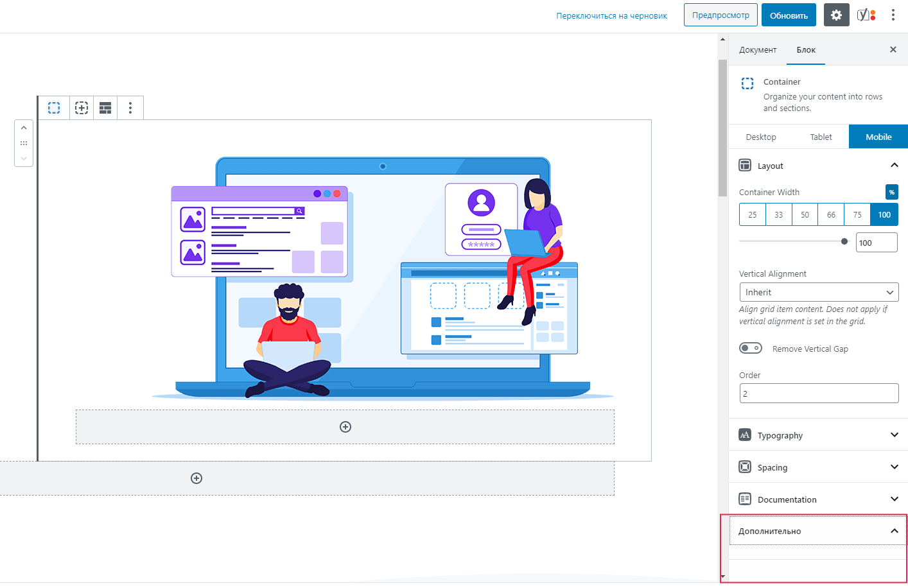Select the Tablet device tab
Viewport: 908px width, 588px height.
[821, 137]
